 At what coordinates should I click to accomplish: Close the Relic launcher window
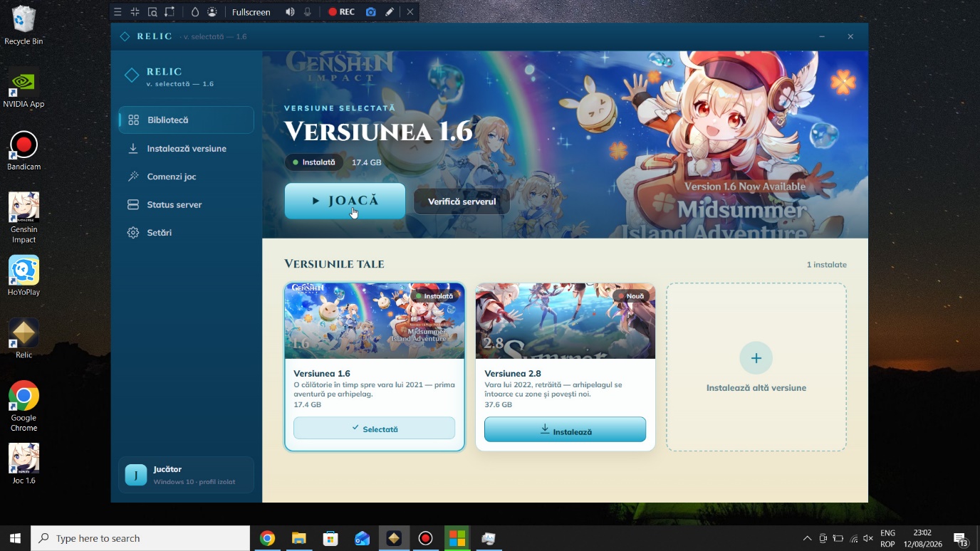850,36
